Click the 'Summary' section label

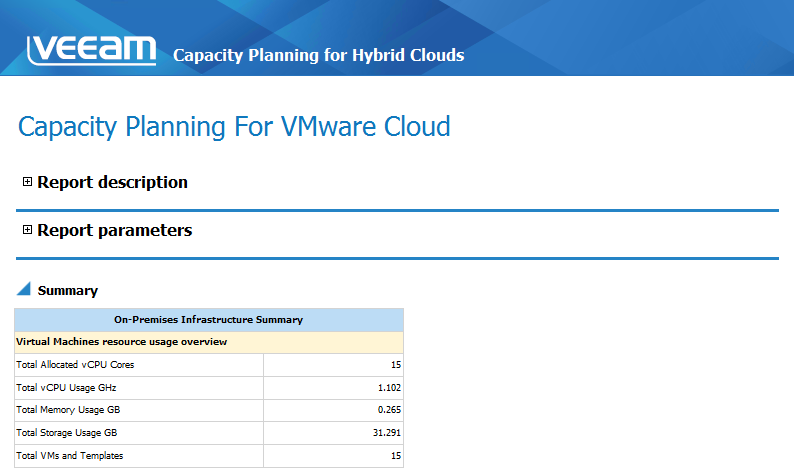pyautogui.click(x=67, y=290)
